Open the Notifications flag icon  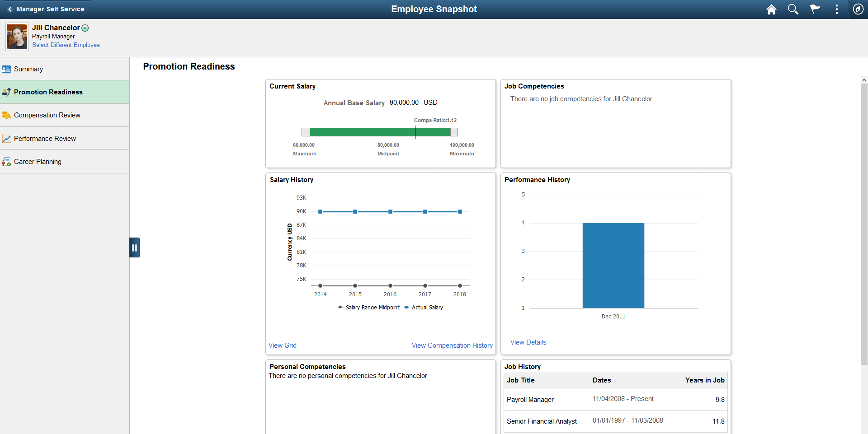(815, 9)
